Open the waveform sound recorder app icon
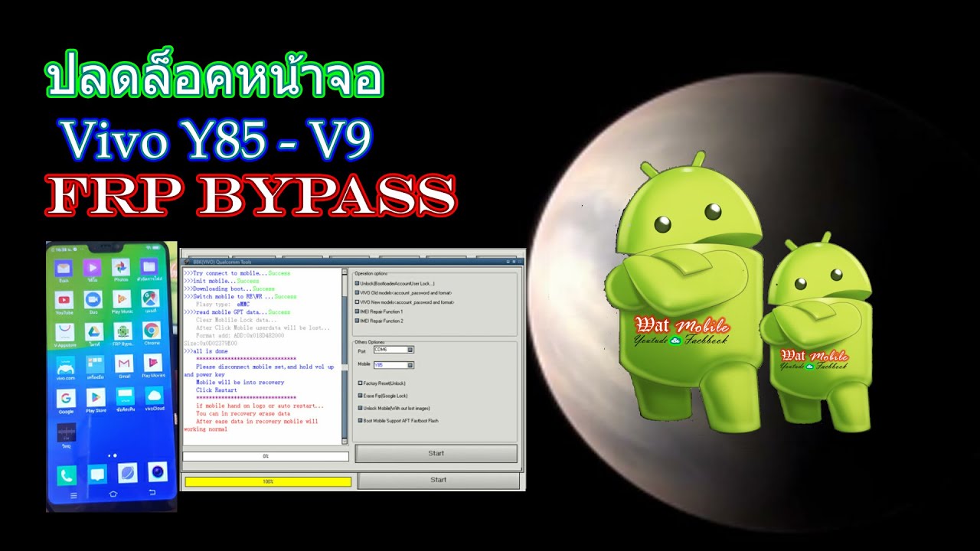 pos(66,432)
